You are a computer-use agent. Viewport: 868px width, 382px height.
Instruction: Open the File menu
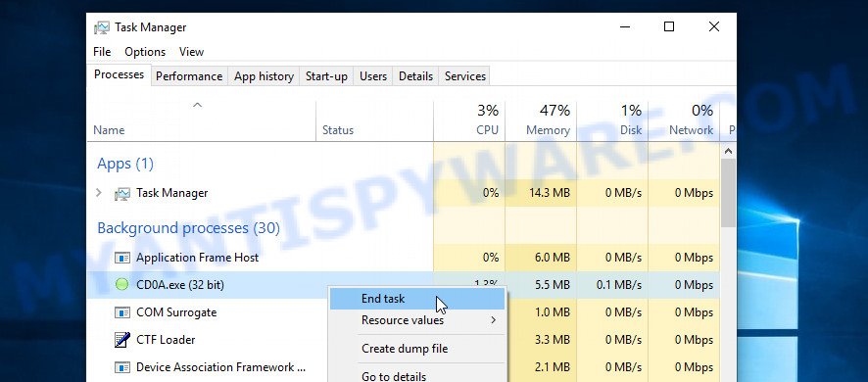[x=102, y=52]
